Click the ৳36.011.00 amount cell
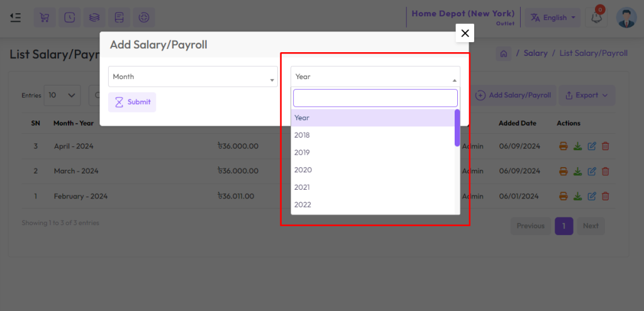Screen dimensions: 644x311 coord(236,196)
